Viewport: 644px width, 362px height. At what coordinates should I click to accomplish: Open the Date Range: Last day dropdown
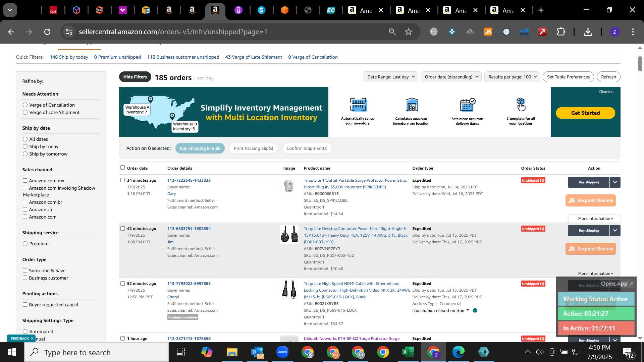pos(390,77)
